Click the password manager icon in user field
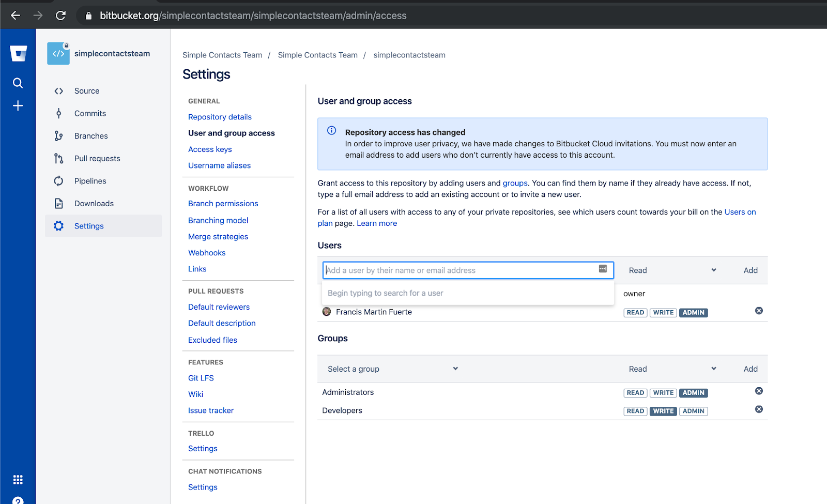The height and width of the screenshot is (504, 827). pyautogui.click(x=603, y=269)
